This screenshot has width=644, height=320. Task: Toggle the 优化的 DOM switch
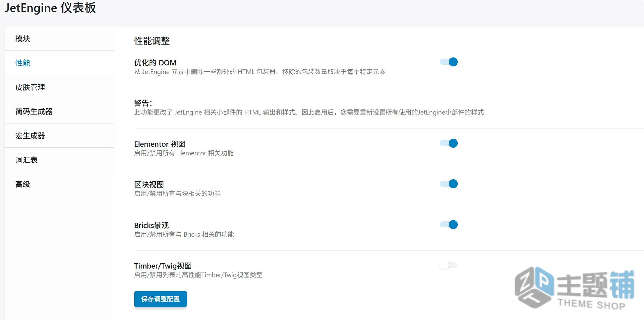point(449,62)
